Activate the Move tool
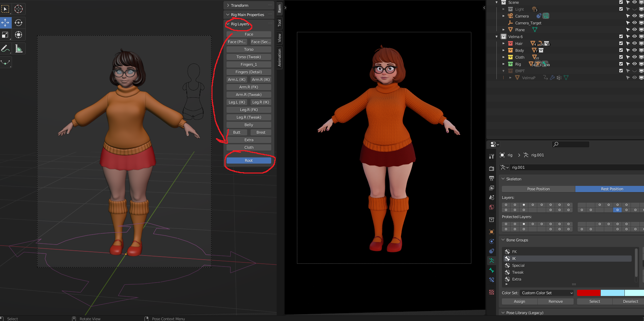 (5, 23)
